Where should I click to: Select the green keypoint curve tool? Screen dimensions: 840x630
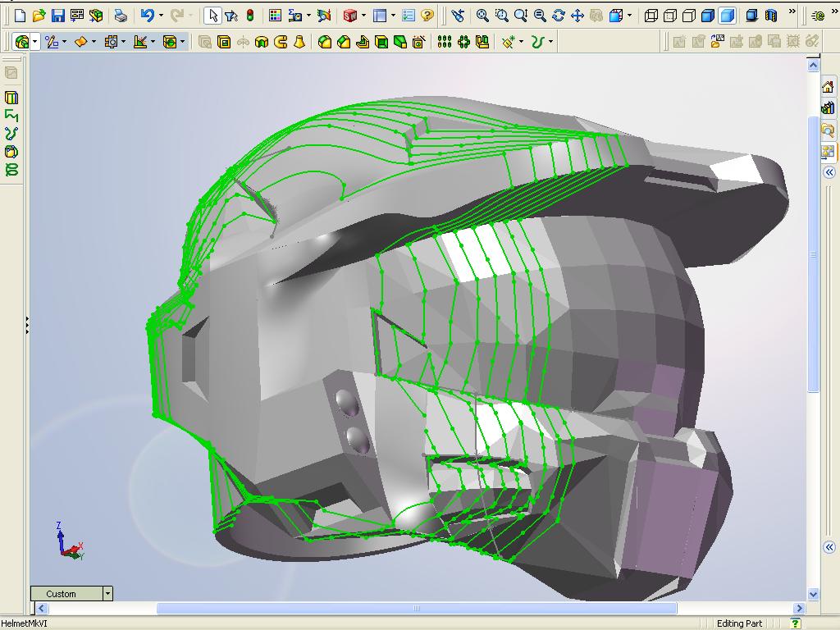pos(11,134)
